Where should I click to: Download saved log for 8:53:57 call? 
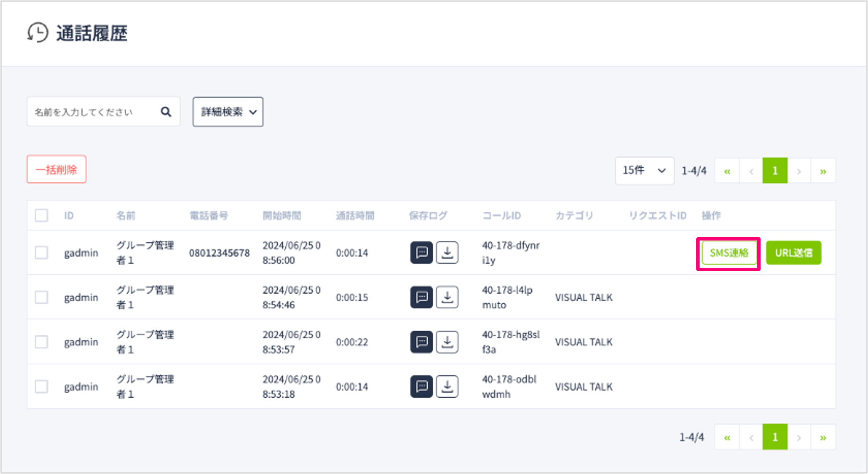447,342
